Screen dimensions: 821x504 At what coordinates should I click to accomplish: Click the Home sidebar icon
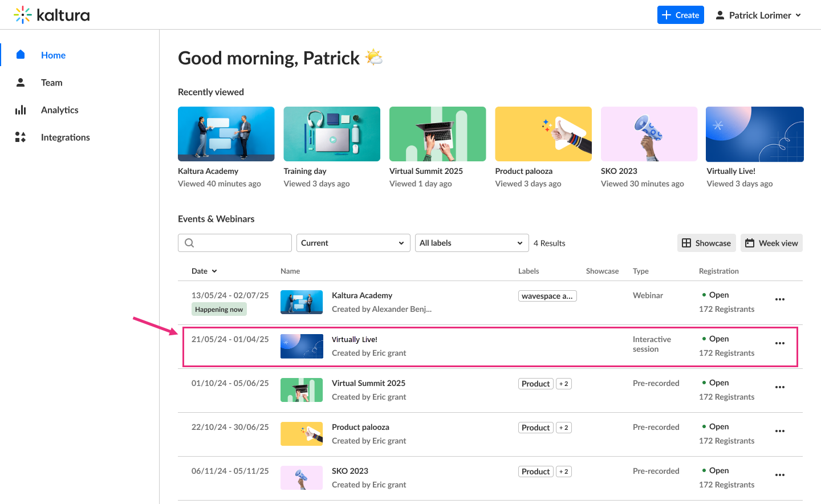pos(21,55)
